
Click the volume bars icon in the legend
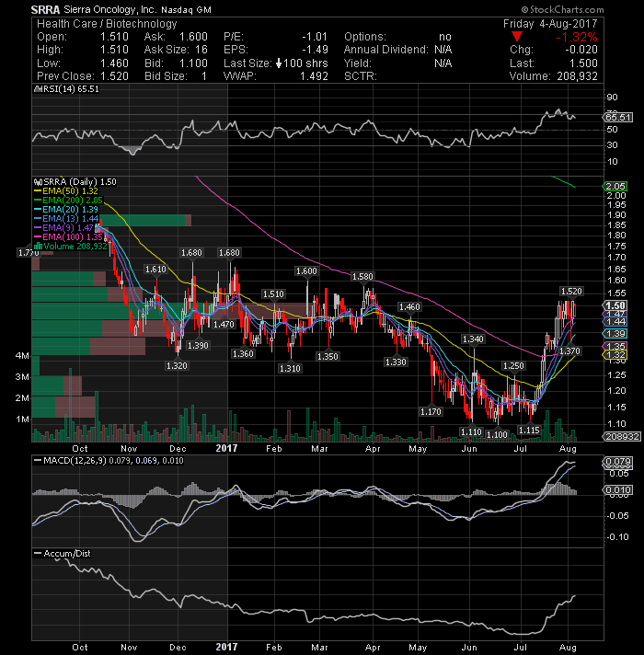click(39, 246)
